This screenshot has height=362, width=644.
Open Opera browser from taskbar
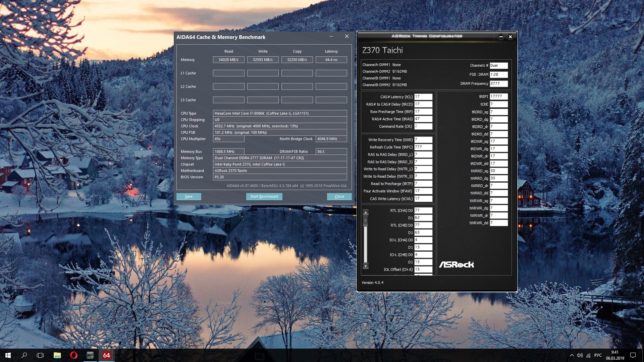pyautogui.click(x=73, y=355)
